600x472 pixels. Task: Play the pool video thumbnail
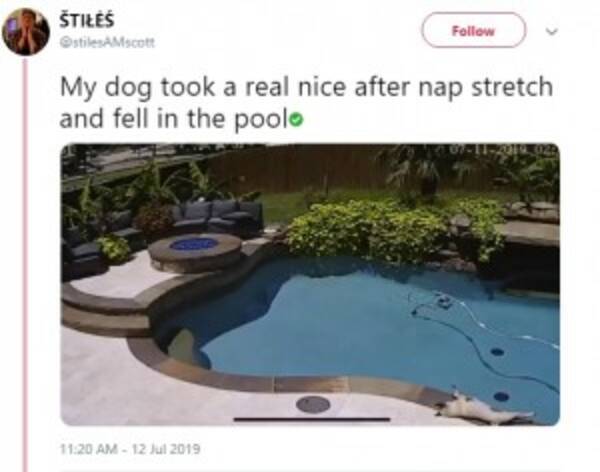[310, 284]
